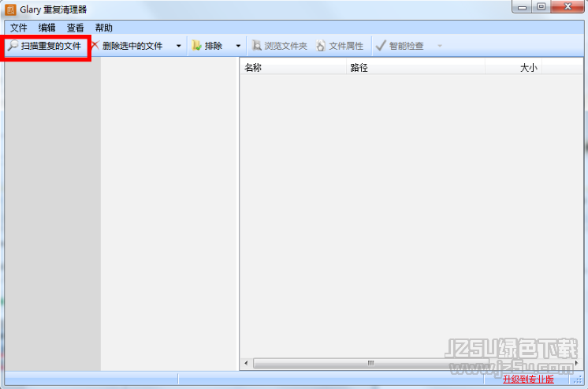Open the 查看 menu

point(76,28)
